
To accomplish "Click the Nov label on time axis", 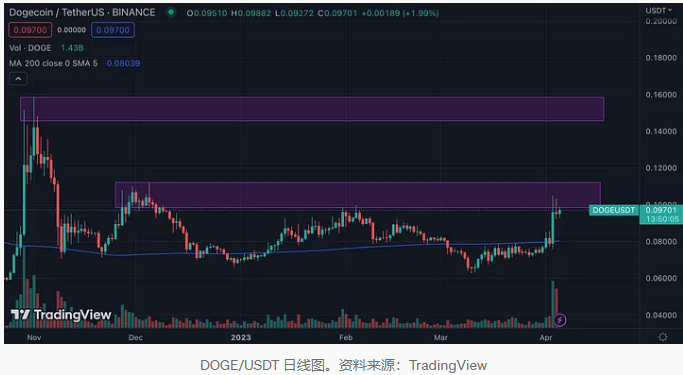I will (34, 338).
